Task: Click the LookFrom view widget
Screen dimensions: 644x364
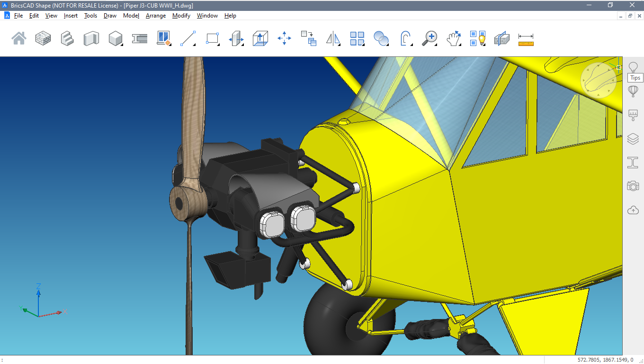Action: [599, 81]
